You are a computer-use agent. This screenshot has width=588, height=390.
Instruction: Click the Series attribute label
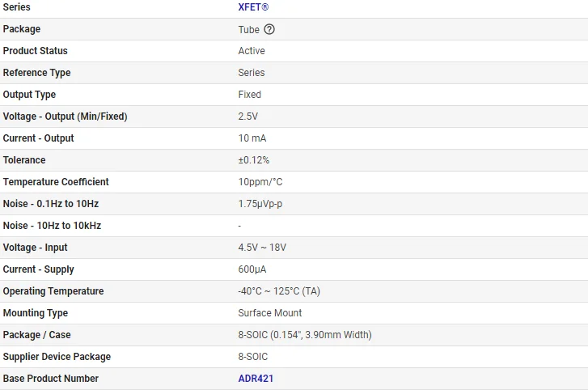click(18, 7)
